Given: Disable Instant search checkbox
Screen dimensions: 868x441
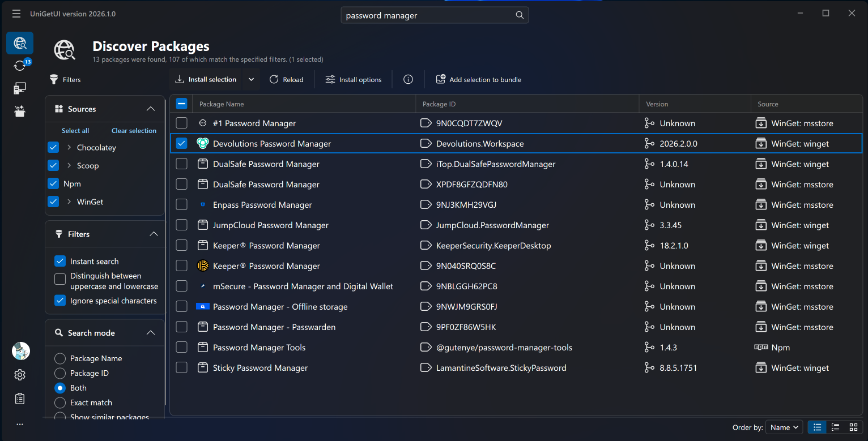Looking at the screenshot, I should coord(60,262).
